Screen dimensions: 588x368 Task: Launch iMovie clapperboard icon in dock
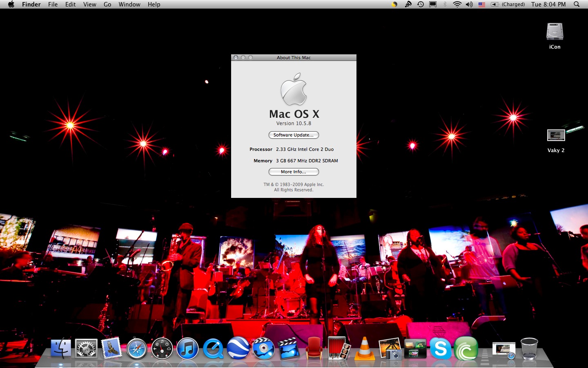pos(289,349)
